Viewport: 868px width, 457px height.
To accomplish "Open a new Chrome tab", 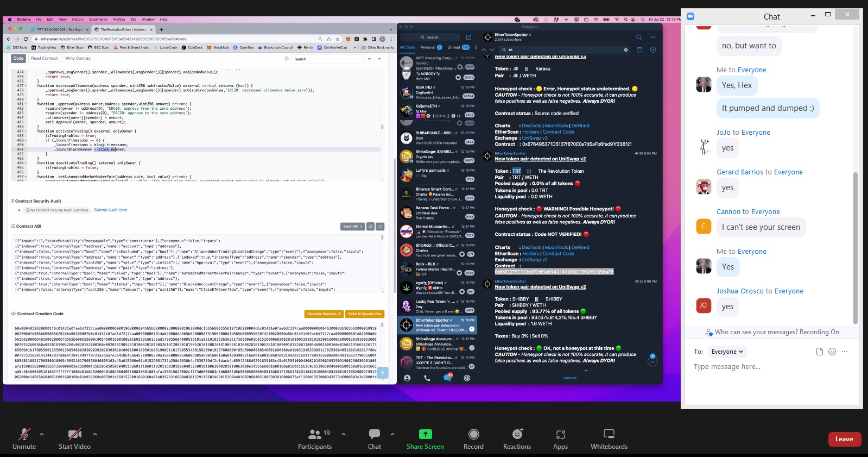I will coord(161,30).
